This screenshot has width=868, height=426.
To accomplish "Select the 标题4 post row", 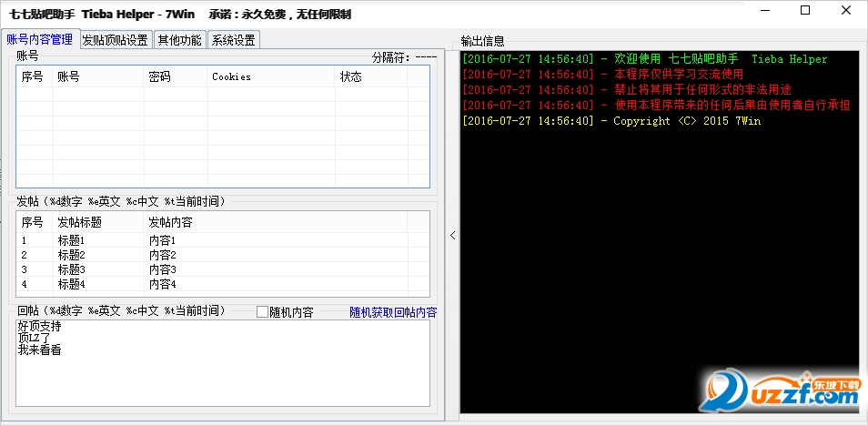I will [x=223, y=284].
